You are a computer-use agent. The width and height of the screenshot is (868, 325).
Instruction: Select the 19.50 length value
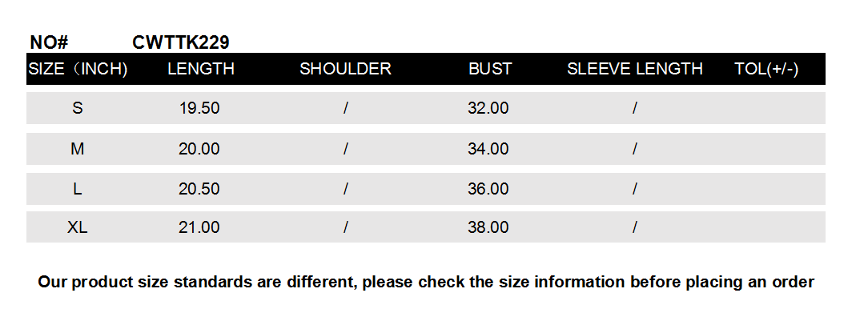point(199,108)
